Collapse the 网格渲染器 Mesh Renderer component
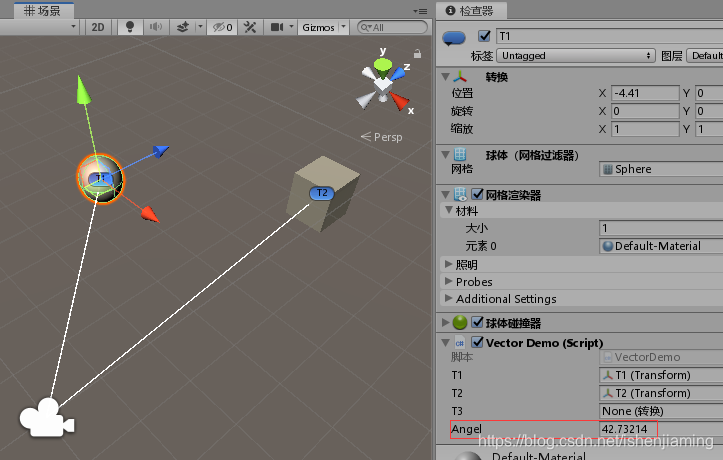 coord(445,194)
